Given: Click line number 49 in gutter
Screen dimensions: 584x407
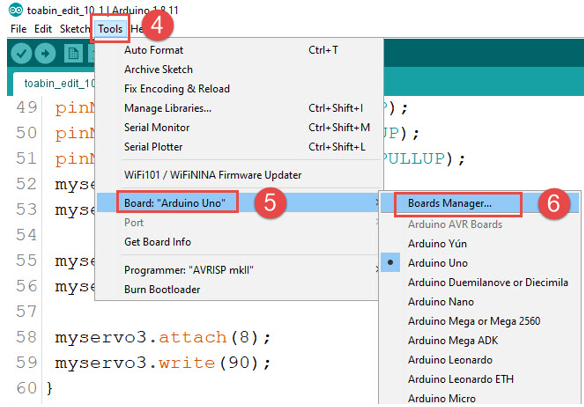Looking at the screenshot, I should pyautogui.click(x=26, y=108).
